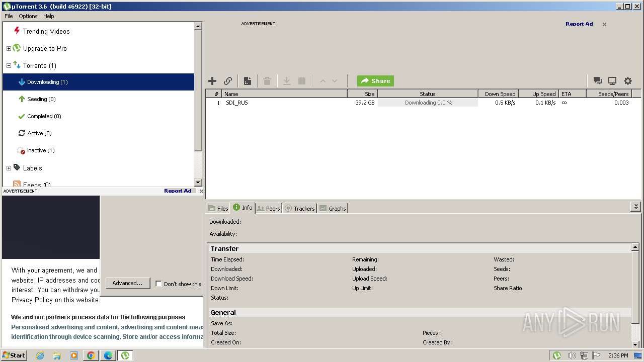644x362 pixels.
Task: Open File Explorer from the taskbar
Action: point(57,355)
